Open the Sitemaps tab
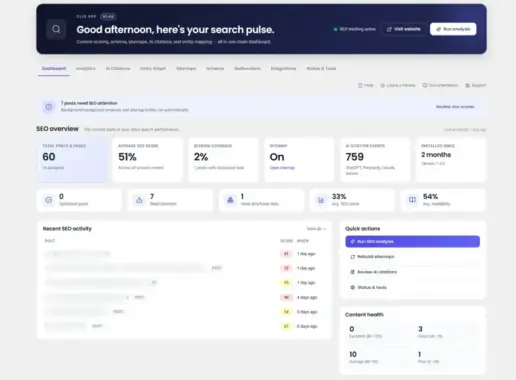The width and height of the screenshot is (516, 380). tap(186, 69)
